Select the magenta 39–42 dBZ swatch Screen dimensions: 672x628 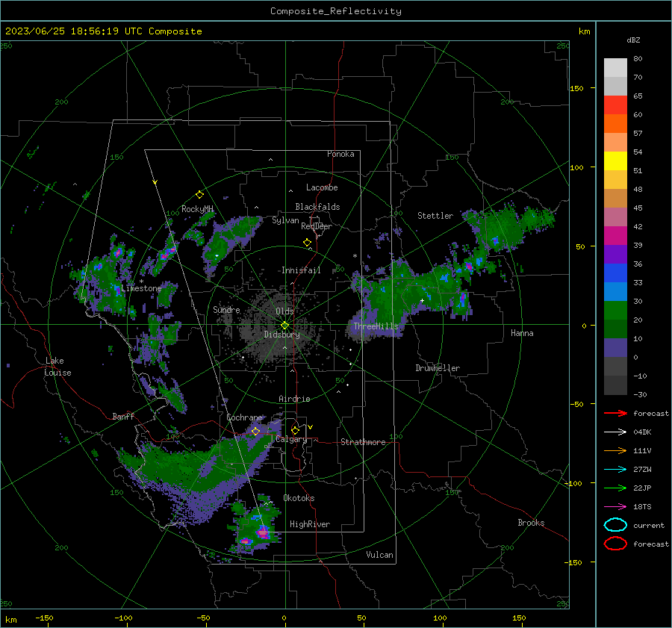(615, 236)
